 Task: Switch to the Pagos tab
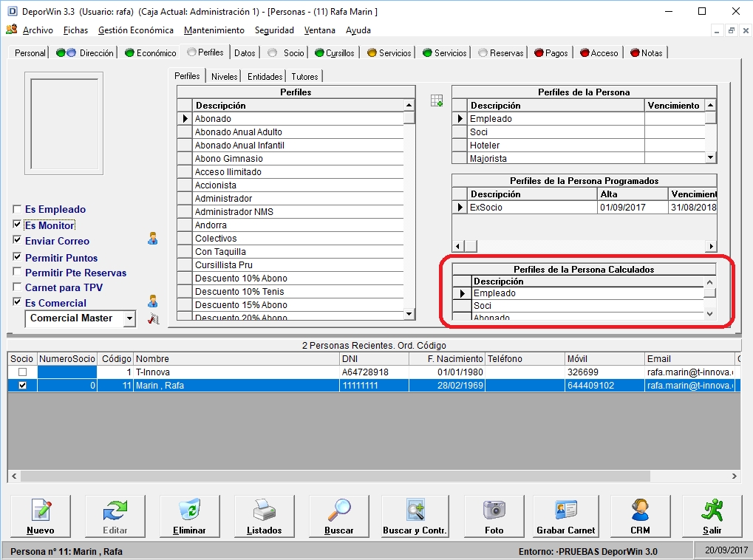pos(551,53)
